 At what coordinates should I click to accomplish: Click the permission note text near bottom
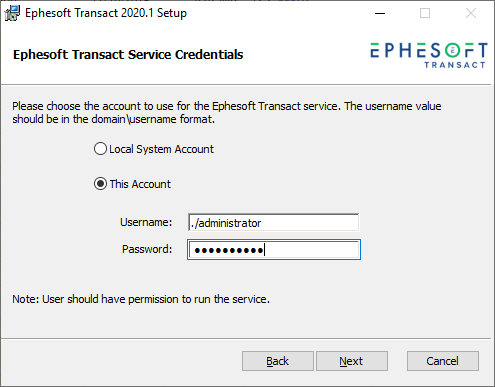click(141, 299)
